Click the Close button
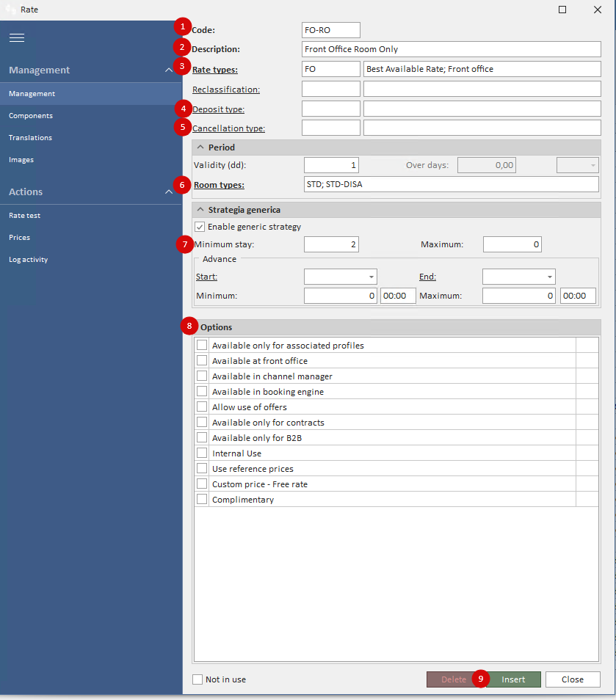The image size is (616, 700). coord(573,679)
